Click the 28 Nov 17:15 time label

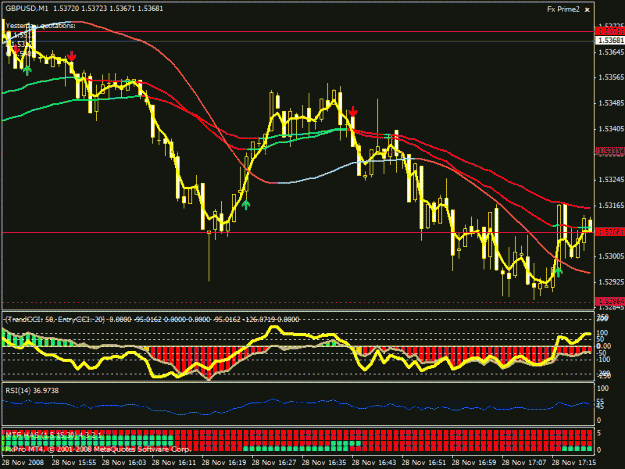(x=574, y=463)
